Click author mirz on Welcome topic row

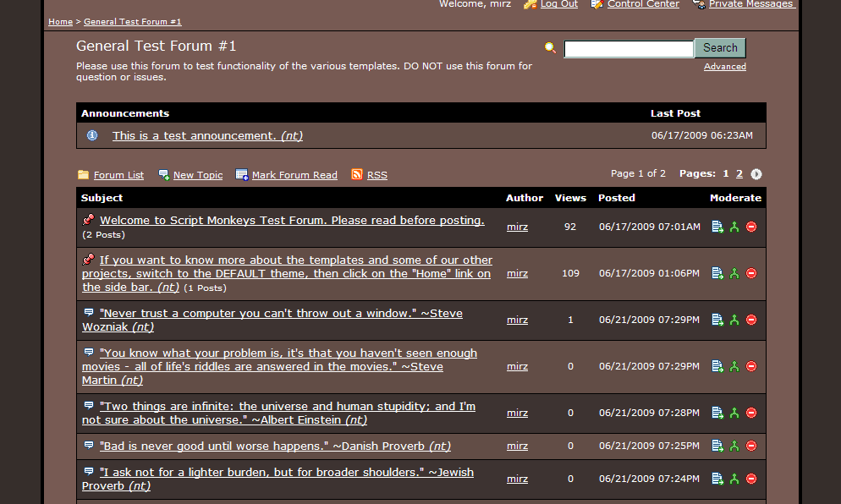(517, 227)
